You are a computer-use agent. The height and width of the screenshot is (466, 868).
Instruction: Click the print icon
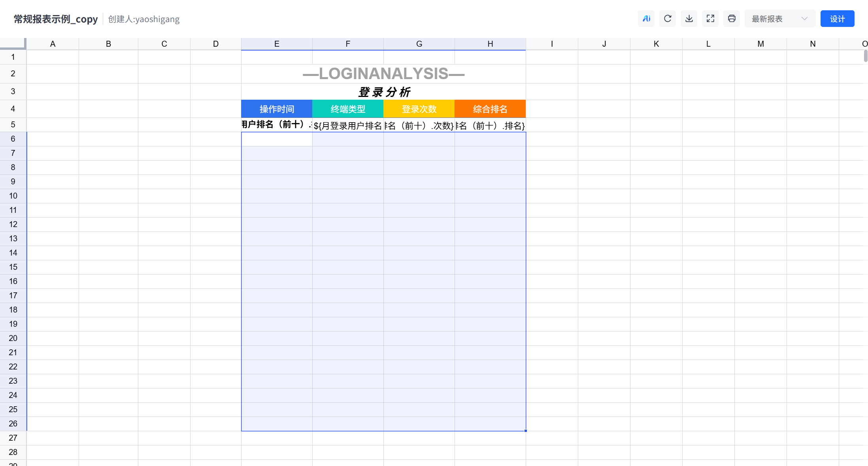point(732,19)
